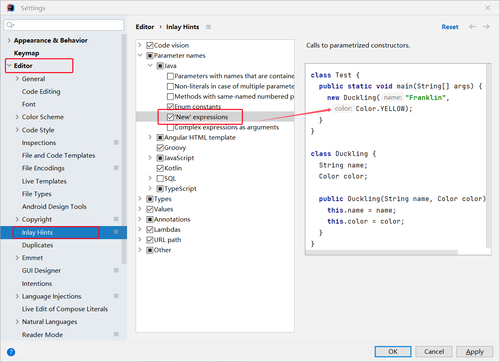Viewport: 500px width, 362px height.
Task: Open Android Design Tools settings
Action: tap(54, 207)
